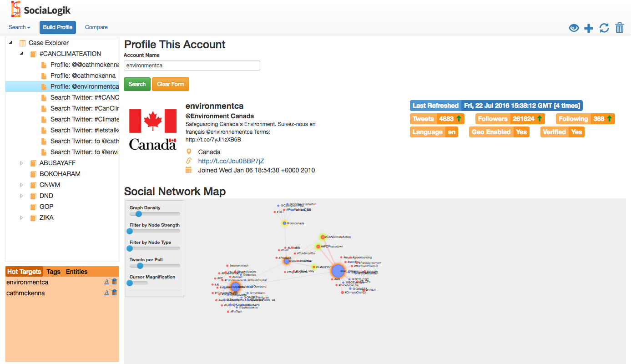Click the SociaLogik logo icon
The image size is (631, 364).
16,9
